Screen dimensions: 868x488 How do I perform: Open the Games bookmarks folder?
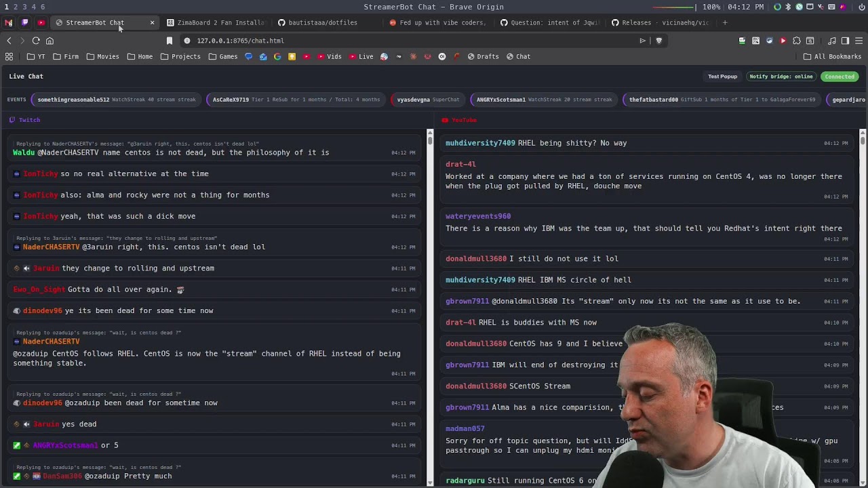coord(223,56)
